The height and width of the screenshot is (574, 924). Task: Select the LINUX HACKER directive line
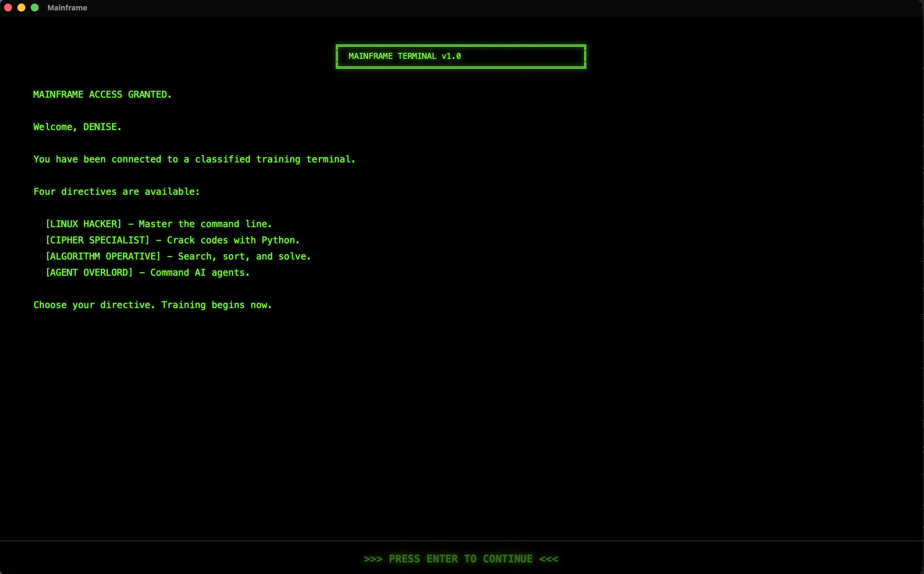pos(159,224)
